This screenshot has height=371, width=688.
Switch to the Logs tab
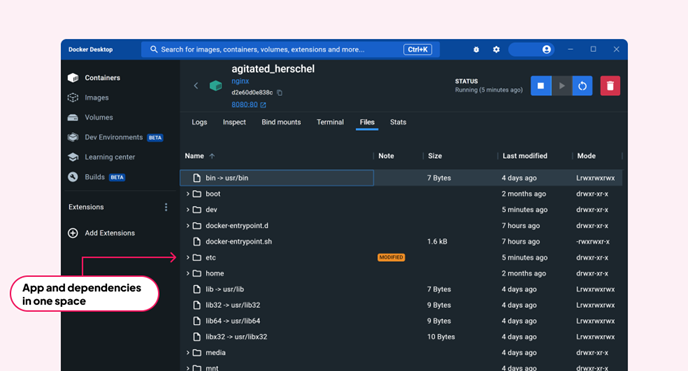[x=199, y=122]
